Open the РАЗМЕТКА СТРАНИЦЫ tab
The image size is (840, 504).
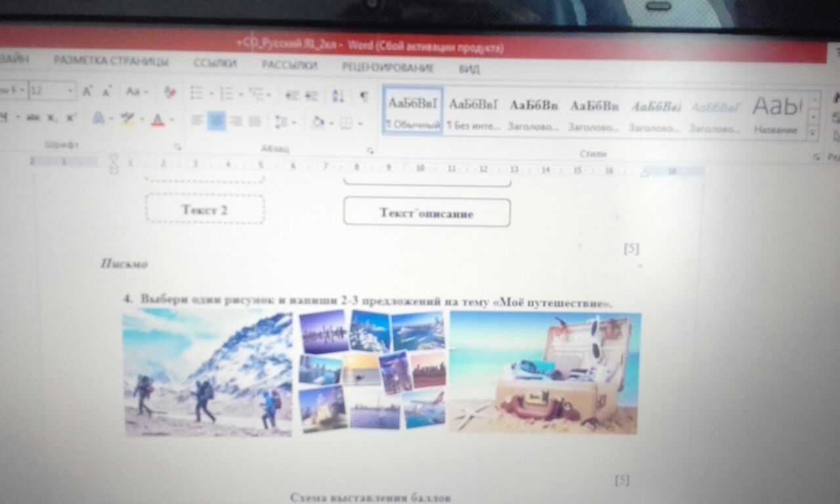click(111, 62)
